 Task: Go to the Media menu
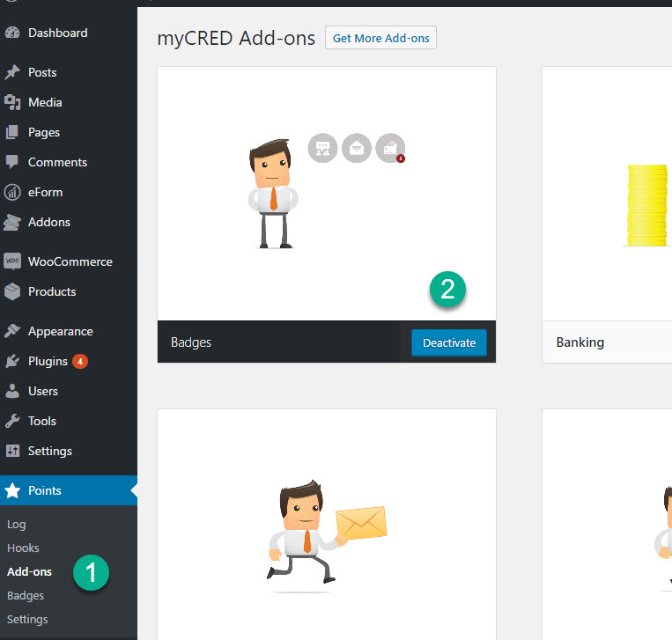69,102
